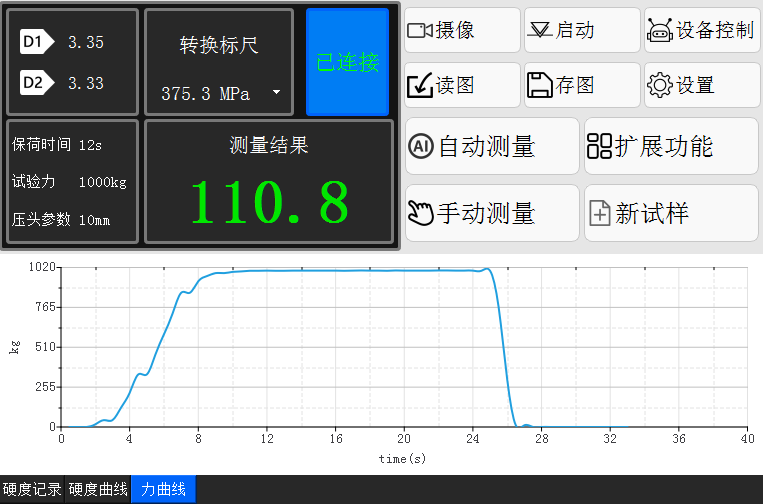Toggle the green 已连接 connection button

pyautogui.click(x=347, y=62)
